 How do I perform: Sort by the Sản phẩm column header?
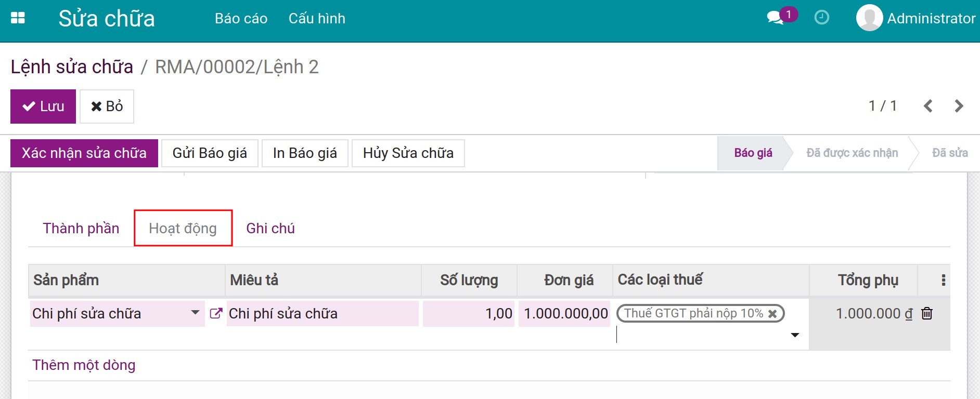pos(126,280)
